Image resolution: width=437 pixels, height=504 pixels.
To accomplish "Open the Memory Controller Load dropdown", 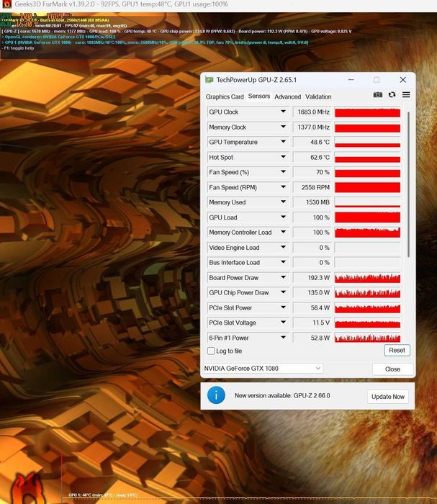I will [x=283, y=232].
